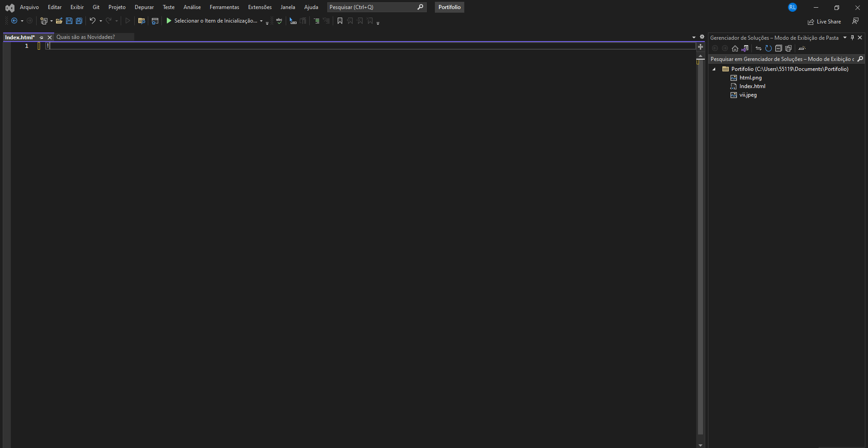
Task: Open the open-documents list dropdown arrow
Action: 694,37
